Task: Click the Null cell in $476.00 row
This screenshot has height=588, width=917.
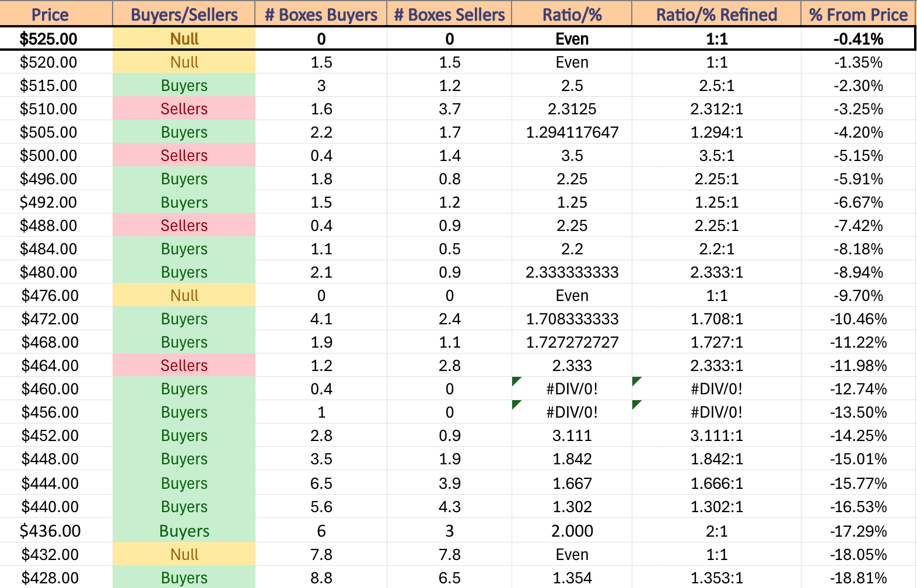Action: (x=184, y=295)
